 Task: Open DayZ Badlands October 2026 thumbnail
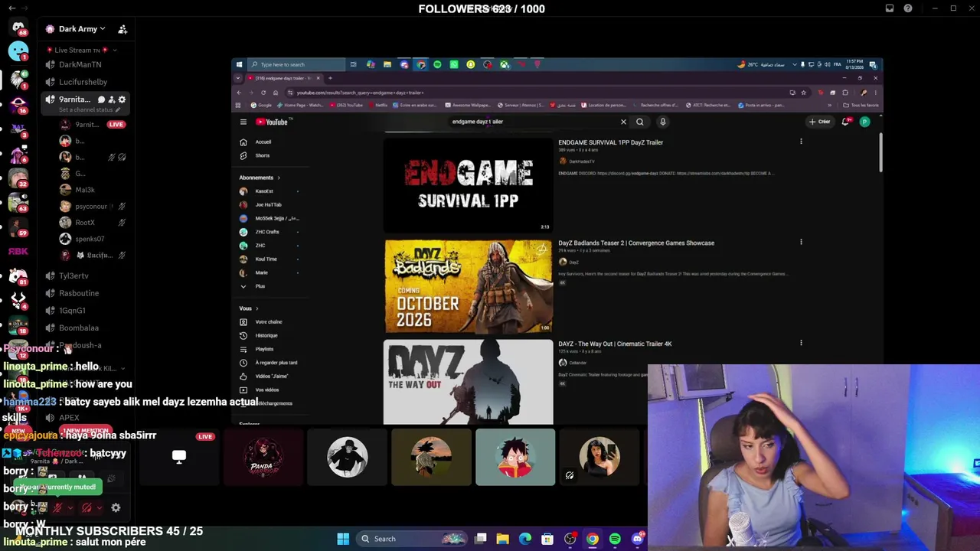click(468, 286)
